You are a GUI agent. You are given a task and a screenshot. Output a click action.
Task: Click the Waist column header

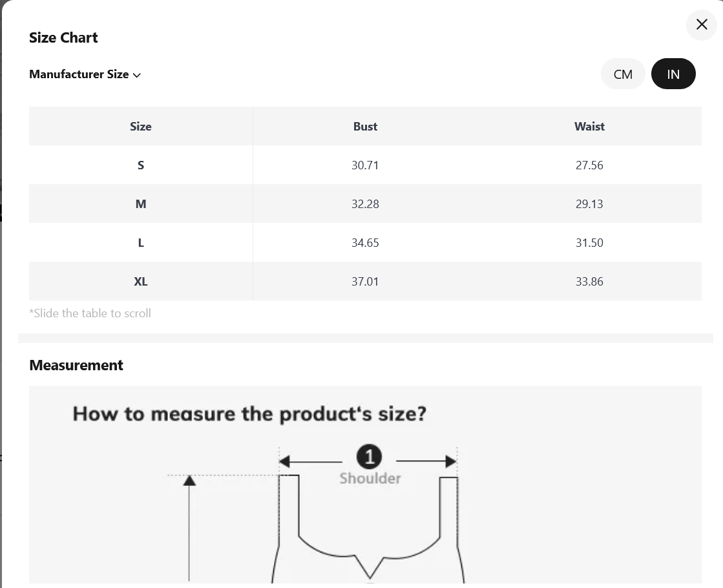(x=589, y=127)
